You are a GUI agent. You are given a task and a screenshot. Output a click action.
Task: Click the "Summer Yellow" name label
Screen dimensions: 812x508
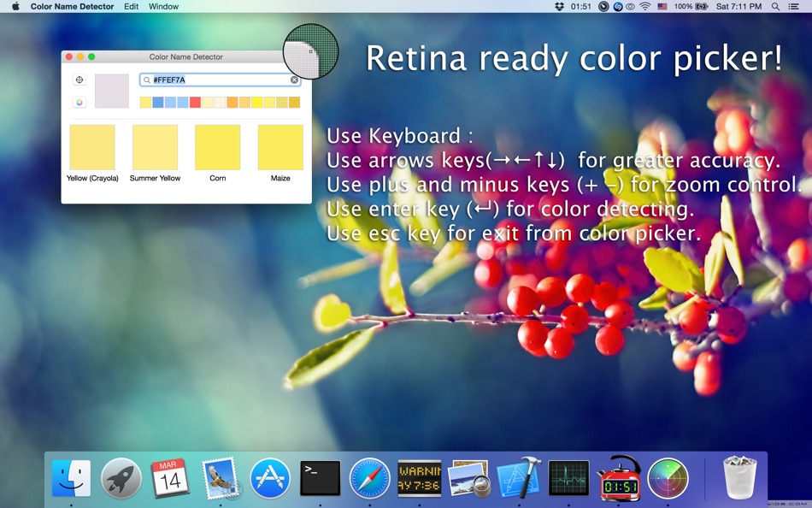155,178
